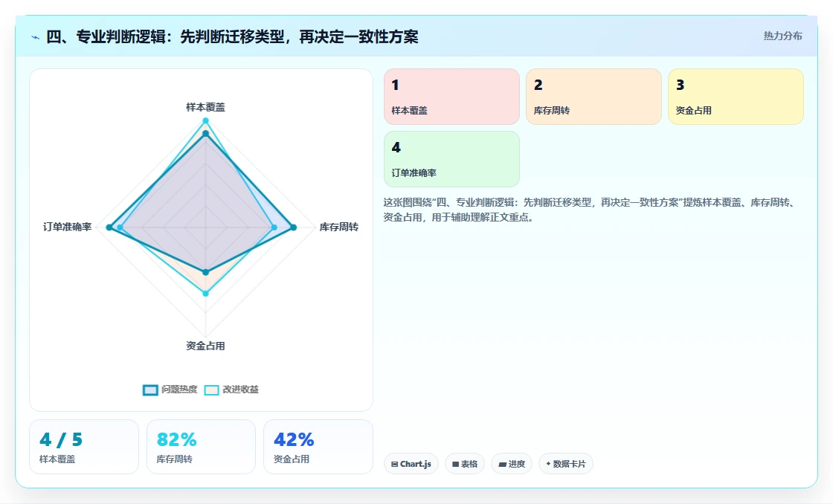Select the pink card 1 样本覆盖
Image resolution: width=833 pixels, height=504 pixels.
[x=451, y=97]
